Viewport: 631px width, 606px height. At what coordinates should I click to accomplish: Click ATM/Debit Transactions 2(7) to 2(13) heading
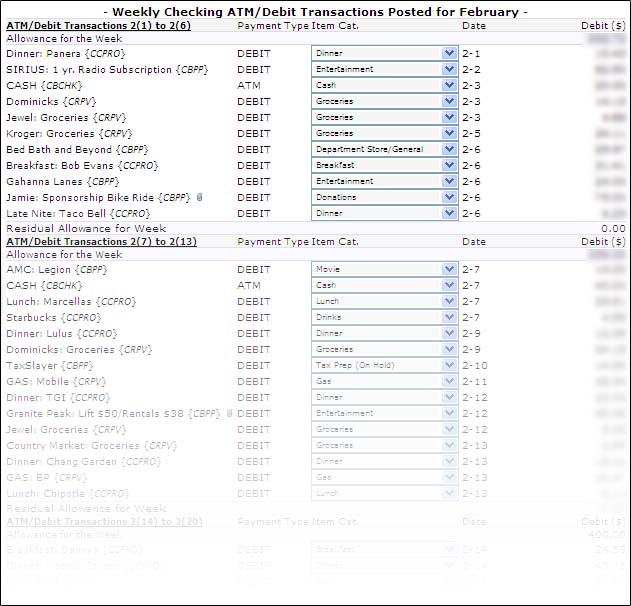click(x=101, y=241)
